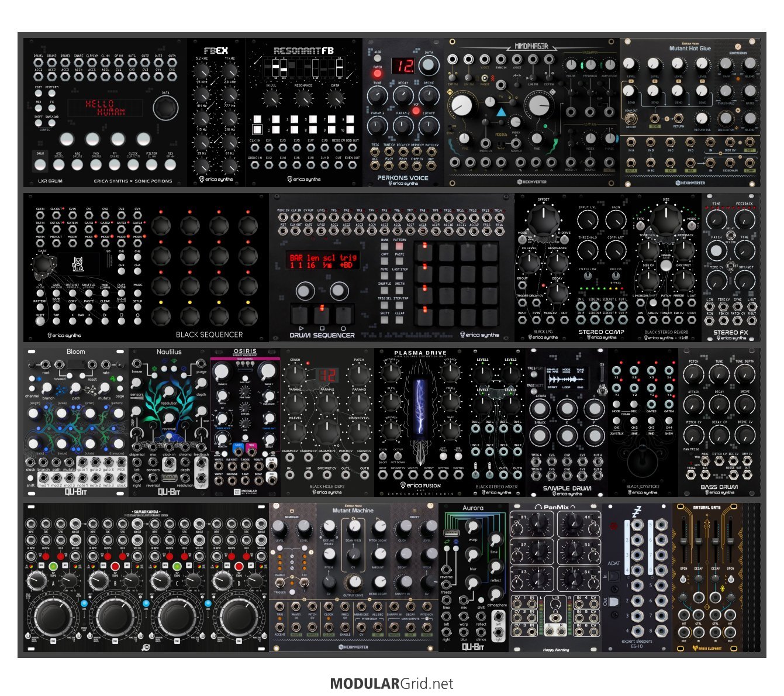Open the Osiris wavetable oscillator module

click(x=246, y=422)
